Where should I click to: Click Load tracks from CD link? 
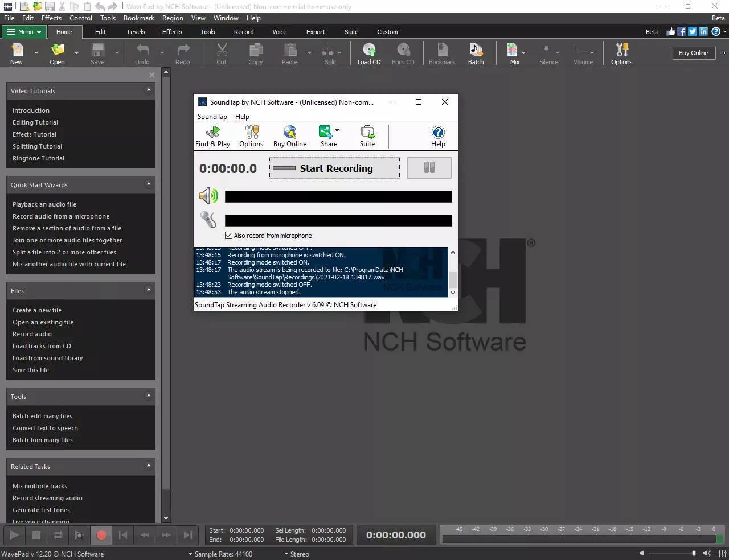[42, 346]
